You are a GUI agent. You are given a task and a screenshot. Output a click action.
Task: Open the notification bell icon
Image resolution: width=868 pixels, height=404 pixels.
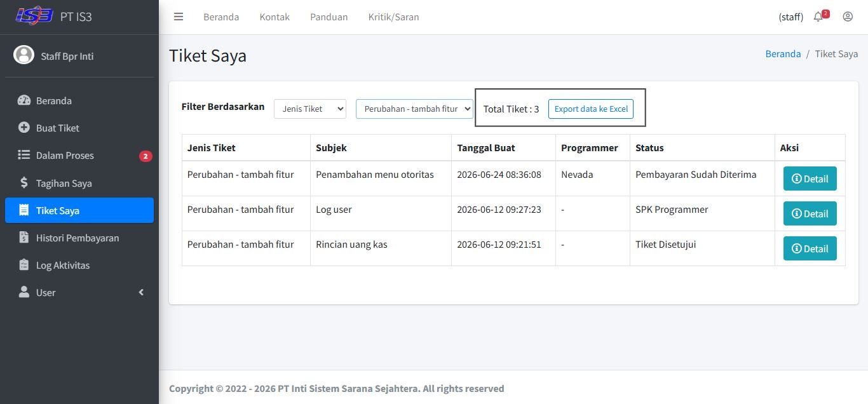(x=818, y=17)
